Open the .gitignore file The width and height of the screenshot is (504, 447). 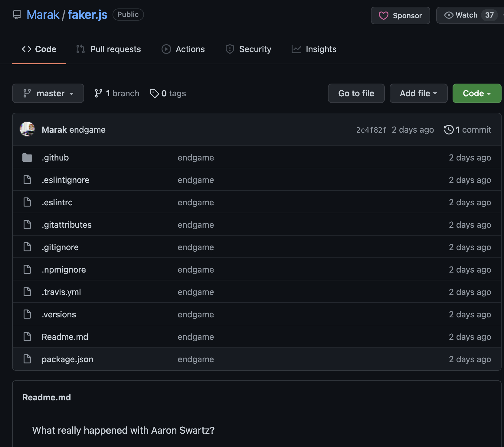60,247
